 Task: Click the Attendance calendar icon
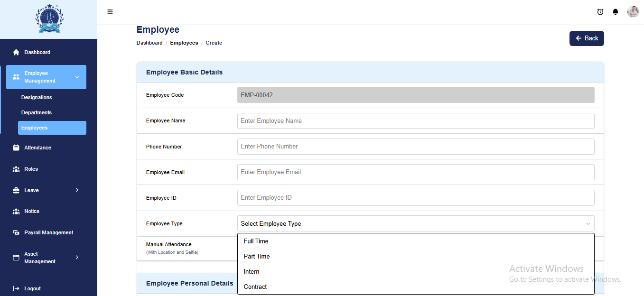[x=16, y=148]
